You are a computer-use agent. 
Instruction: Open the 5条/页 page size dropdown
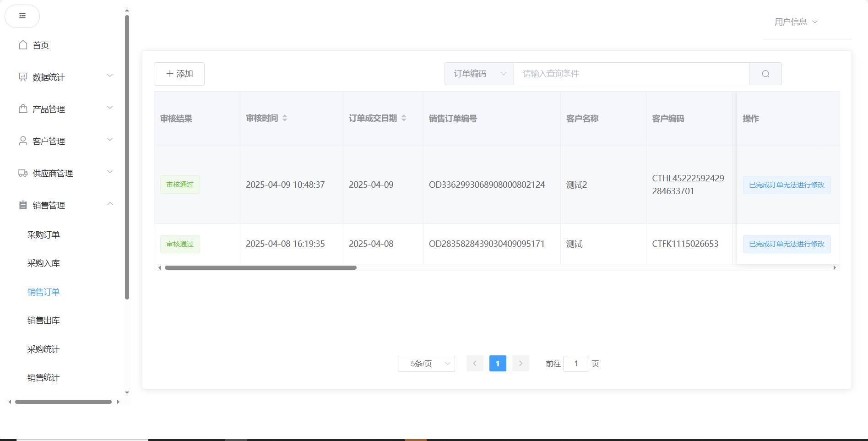(426, 364)
